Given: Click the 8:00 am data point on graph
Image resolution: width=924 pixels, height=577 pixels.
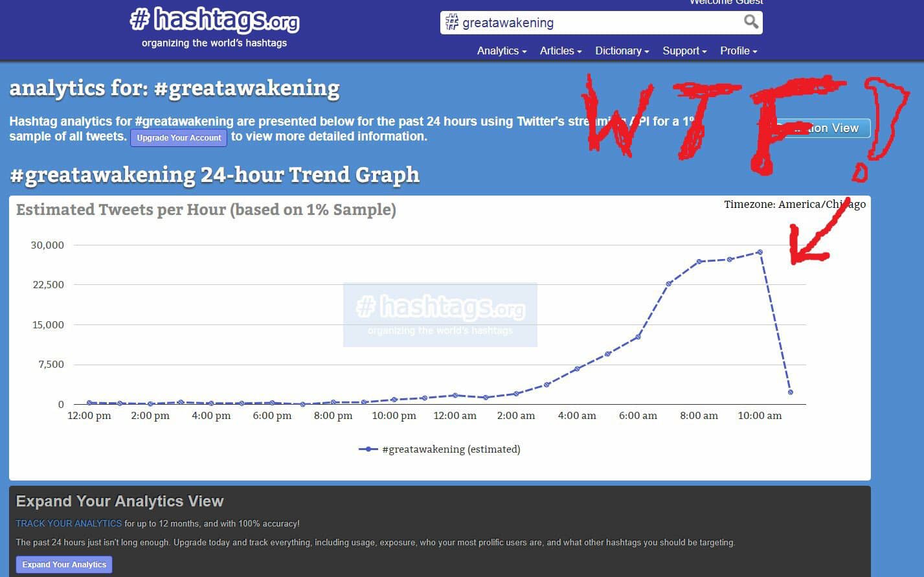Looking at the screenshot, I should point(699,262).
